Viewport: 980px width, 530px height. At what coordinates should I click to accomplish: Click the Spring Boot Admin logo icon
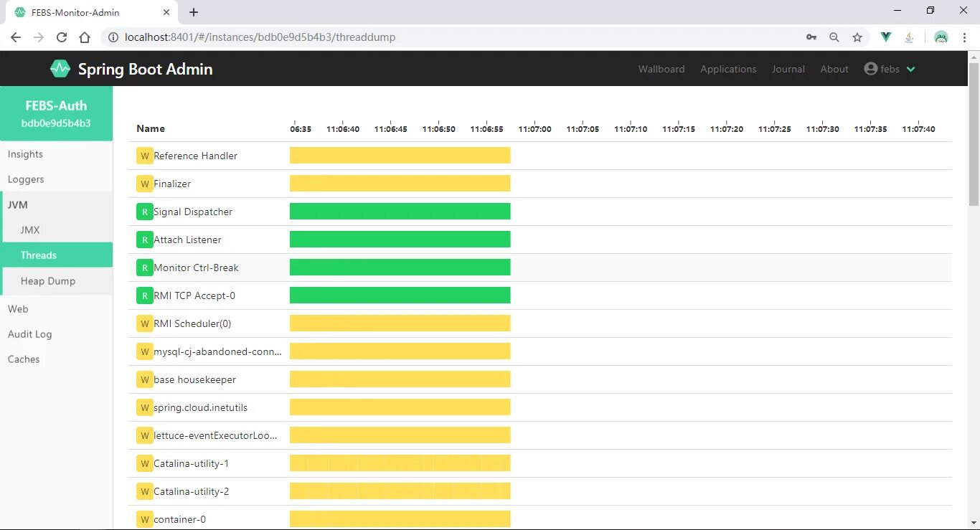(60, 69)
